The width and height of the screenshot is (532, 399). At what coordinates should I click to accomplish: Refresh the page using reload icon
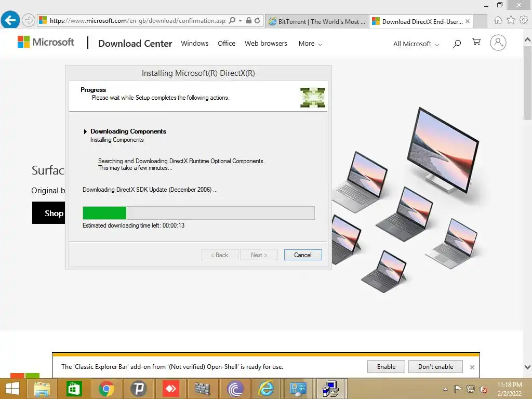pyautogui.click(x=258, y=21)
